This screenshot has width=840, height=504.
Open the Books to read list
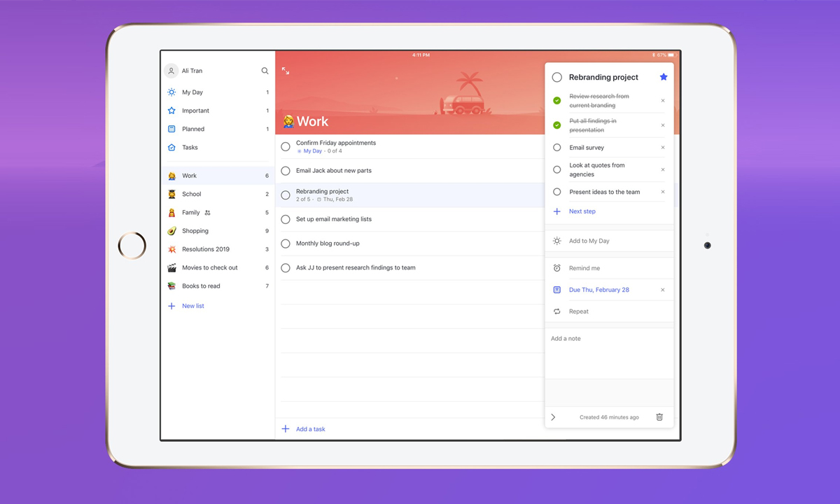pyautogui.click(x=218, y=286)
